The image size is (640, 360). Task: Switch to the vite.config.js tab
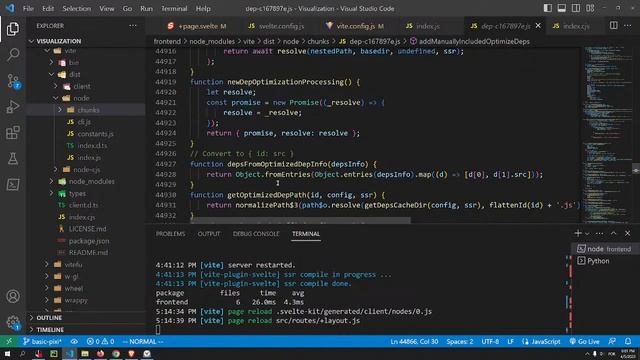[x=355, y=26]
